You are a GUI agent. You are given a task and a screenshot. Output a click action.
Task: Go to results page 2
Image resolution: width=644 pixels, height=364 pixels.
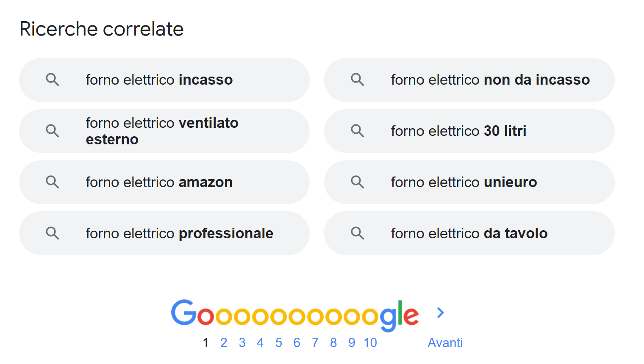(x=224, y=342)
